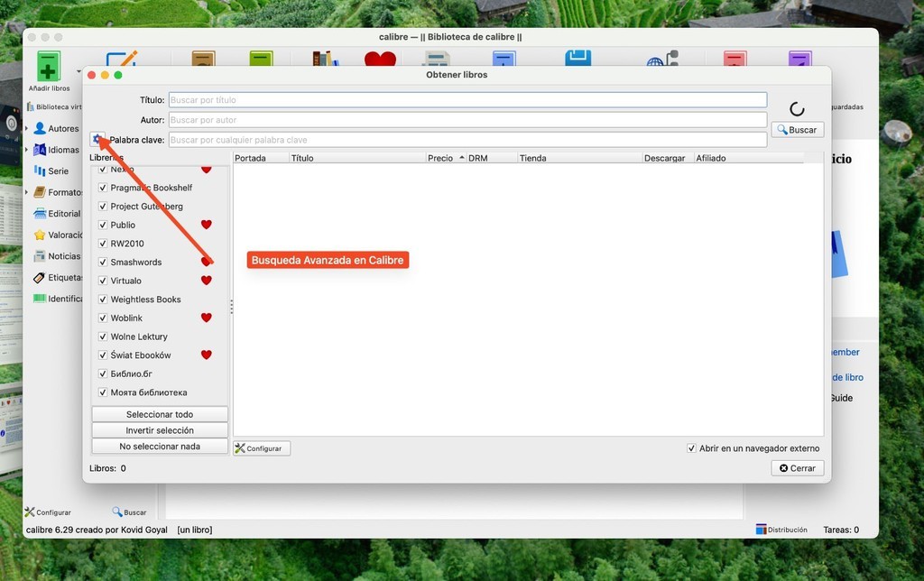The width and height of the screenshot is (924, 581).
Task: Click Configurar at the main window bottom
Action: [48, 512]
